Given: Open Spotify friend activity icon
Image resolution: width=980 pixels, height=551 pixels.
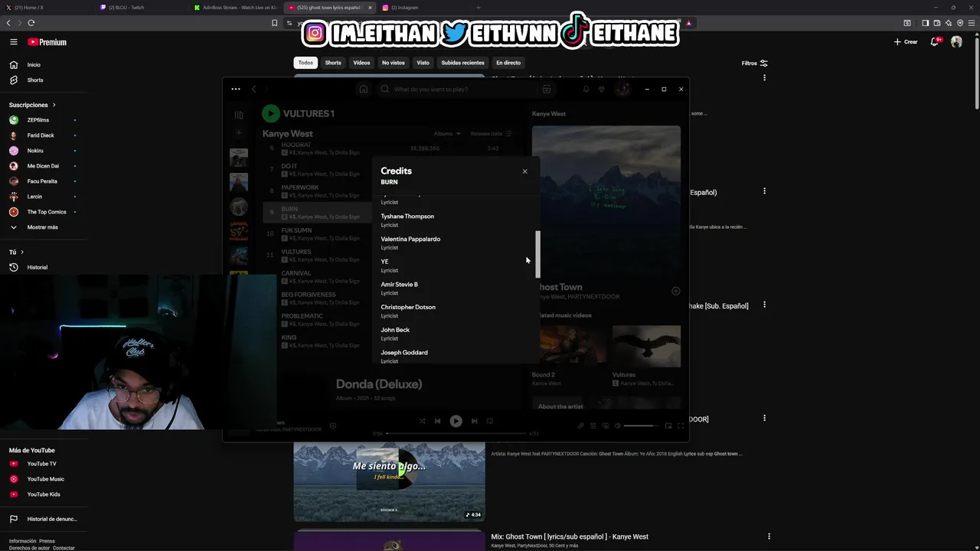Looking at the screenshot, I should [x=601, y=89].
